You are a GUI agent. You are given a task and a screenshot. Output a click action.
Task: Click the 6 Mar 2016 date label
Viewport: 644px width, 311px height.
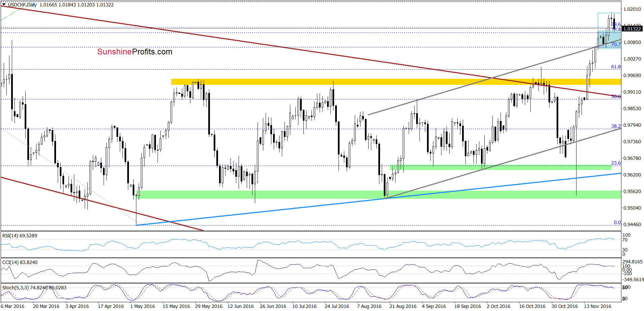[12, 306]
